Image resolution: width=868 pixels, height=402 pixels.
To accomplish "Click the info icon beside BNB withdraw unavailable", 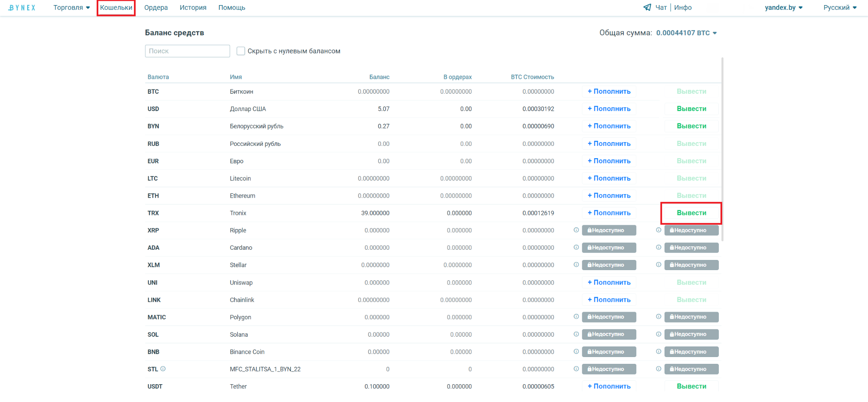I will (x=658, y=352).
